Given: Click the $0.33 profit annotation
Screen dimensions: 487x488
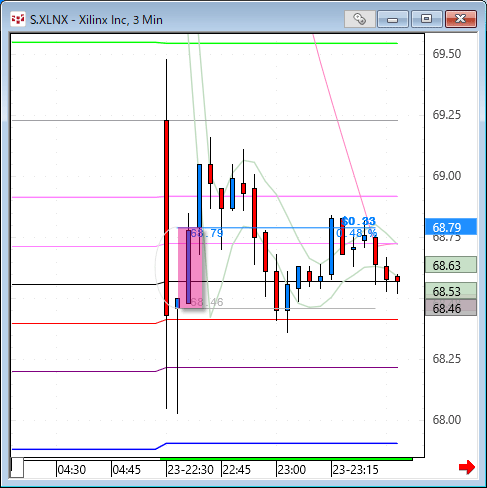Looking at the screenshot, I should [x=359, y=221].
